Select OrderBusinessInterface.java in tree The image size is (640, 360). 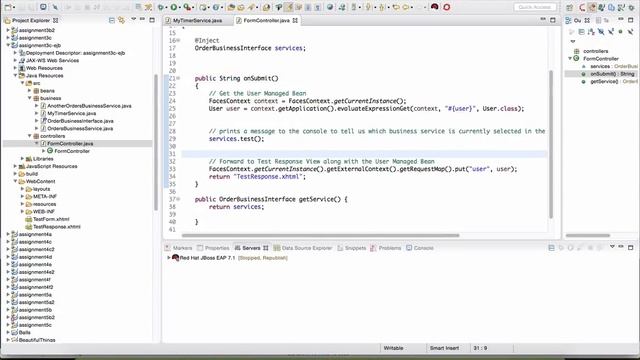click(x=80, y=121)
